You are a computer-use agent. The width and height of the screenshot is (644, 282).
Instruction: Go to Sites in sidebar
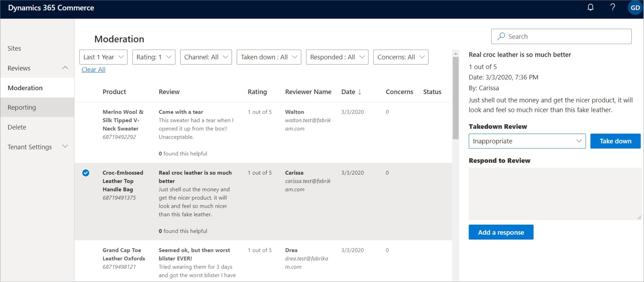click(x=14, y=48)
